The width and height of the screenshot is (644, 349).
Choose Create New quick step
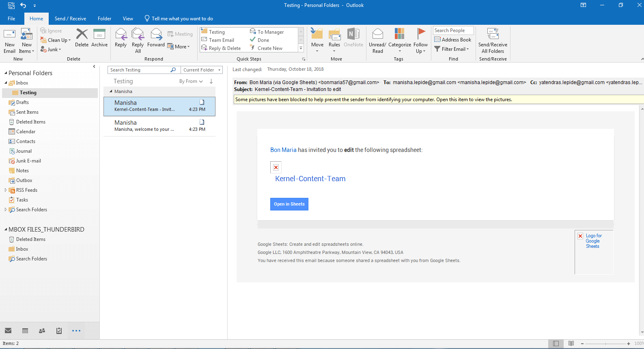pos(267,48)
